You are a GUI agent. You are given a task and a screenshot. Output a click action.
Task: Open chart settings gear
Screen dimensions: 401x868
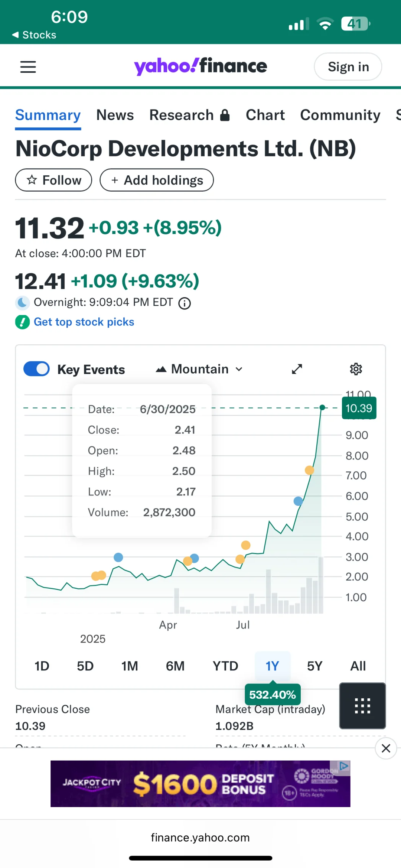tap(356, 369)
